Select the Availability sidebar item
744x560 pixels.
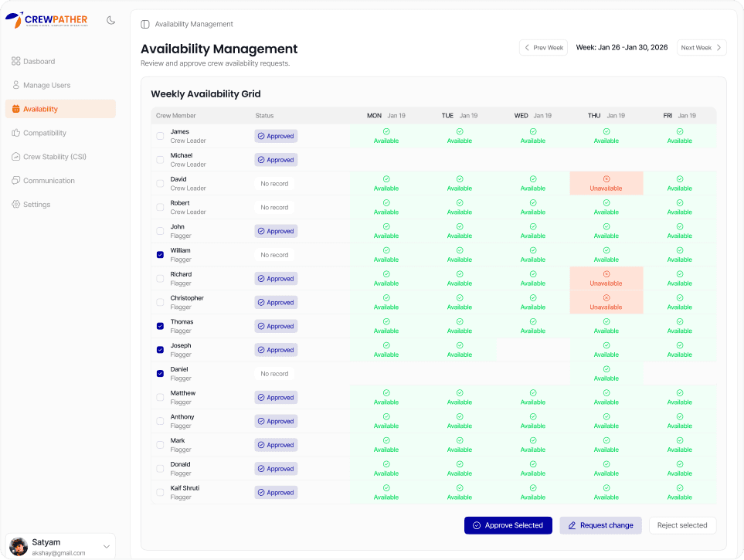tap(40, 109)
